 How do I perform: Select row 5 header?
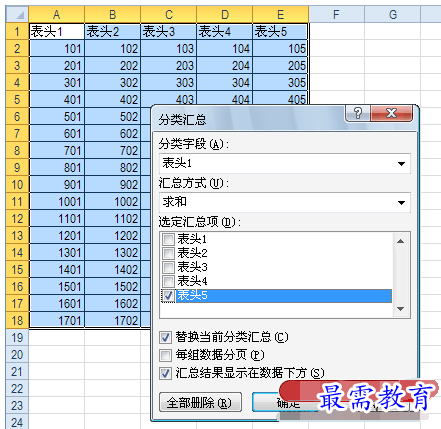tap(17, 100)
